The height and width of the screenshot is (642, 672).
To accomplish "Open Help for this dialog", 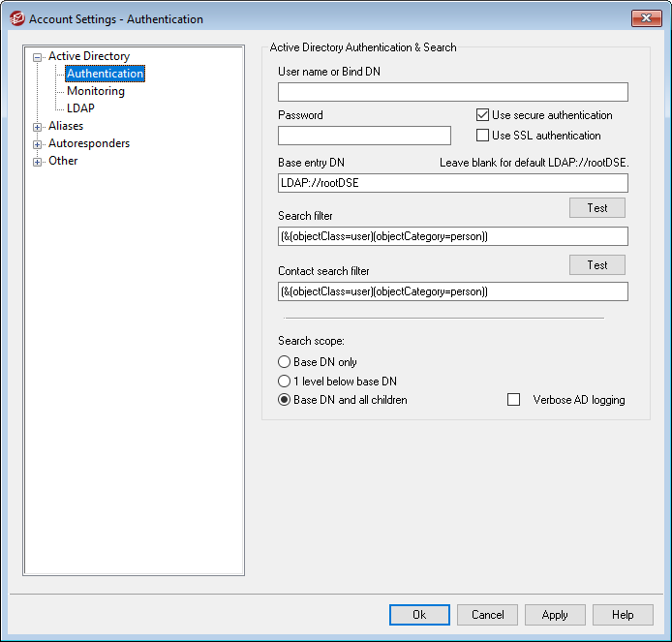I will coord(623,615).
